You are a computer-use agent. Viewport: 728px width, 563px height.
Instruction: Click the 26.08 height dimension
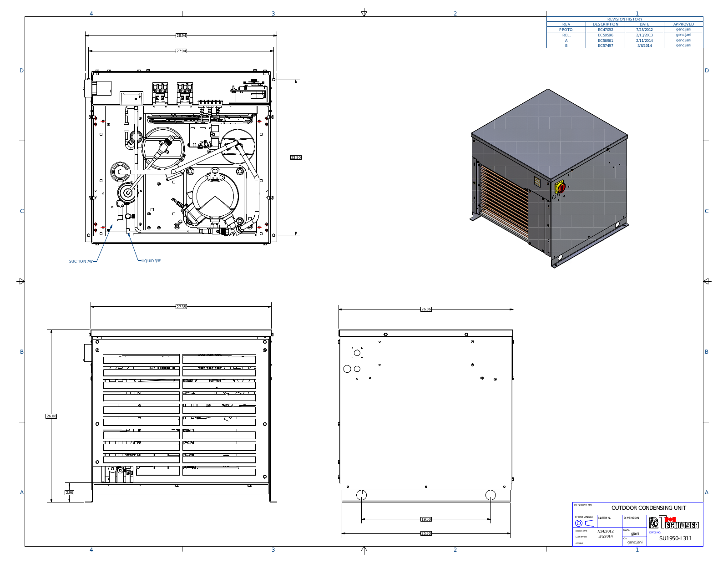click(51, 416)
